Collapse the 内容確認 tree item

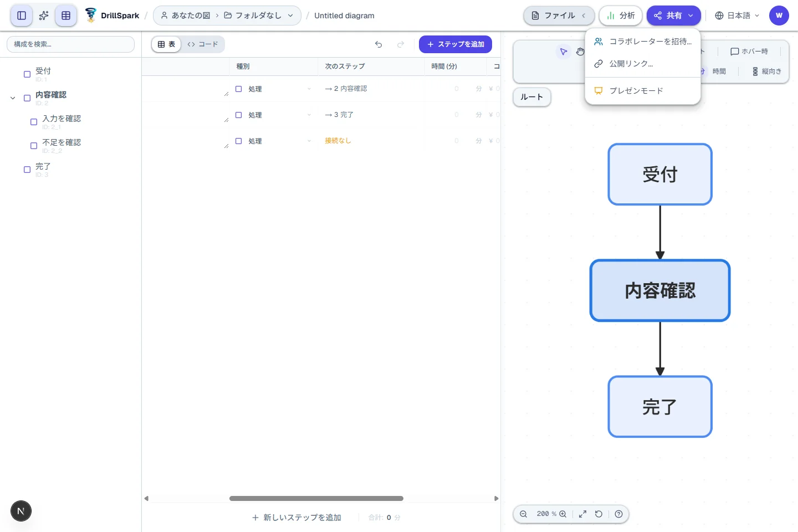(x=13, y=98)
